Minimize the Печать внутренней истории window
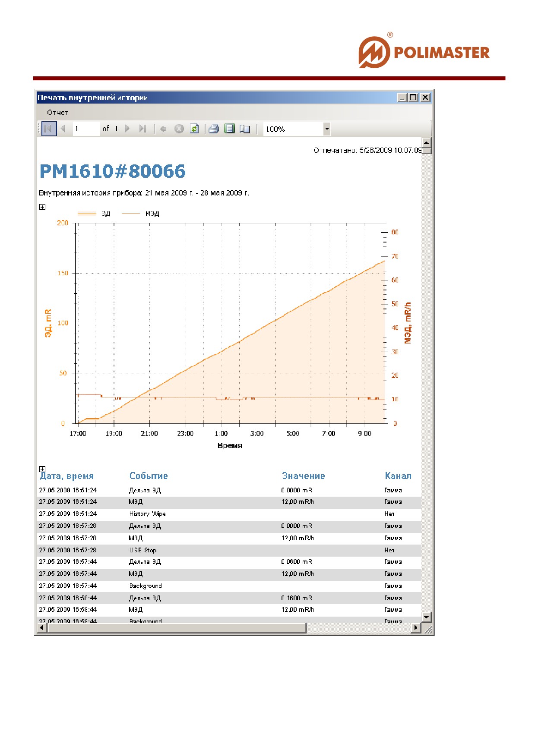 coord(402,98)
